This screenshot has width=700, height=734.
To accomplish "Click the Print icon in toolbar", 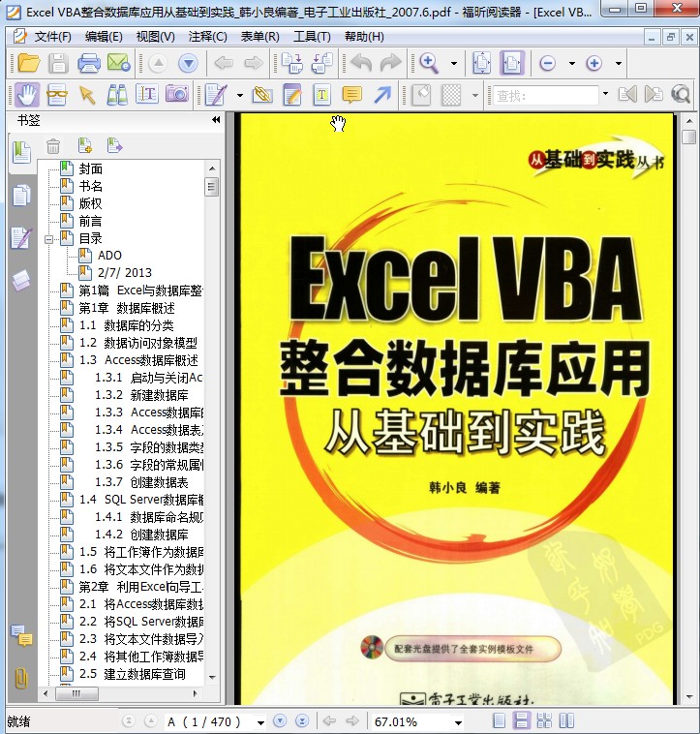I will tap(88, 63).
